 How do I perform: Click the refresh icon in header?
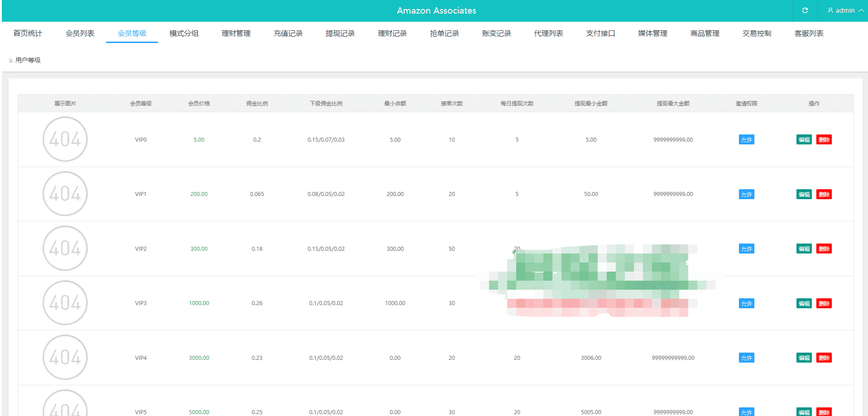[805, 10]
